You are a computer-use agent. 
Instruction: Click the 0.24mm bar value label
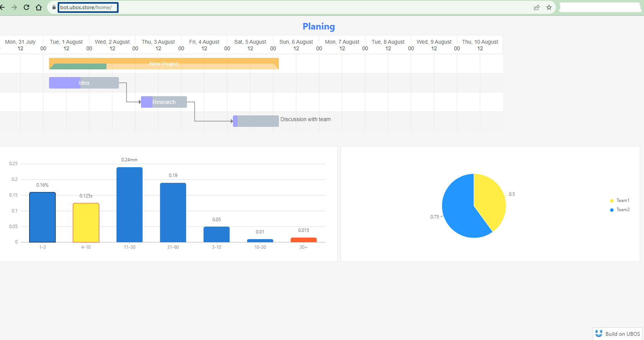[129, 160]
